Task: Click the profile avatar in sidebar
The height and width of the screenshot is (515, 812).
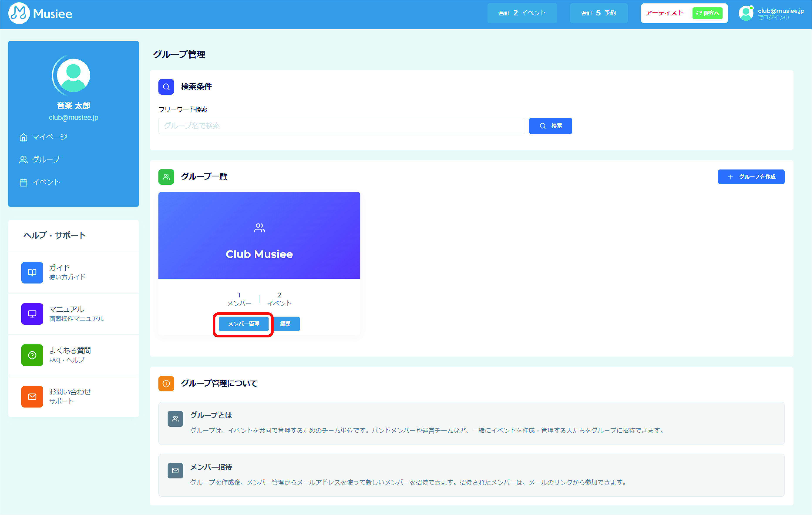Action: (x=73, y=75)
